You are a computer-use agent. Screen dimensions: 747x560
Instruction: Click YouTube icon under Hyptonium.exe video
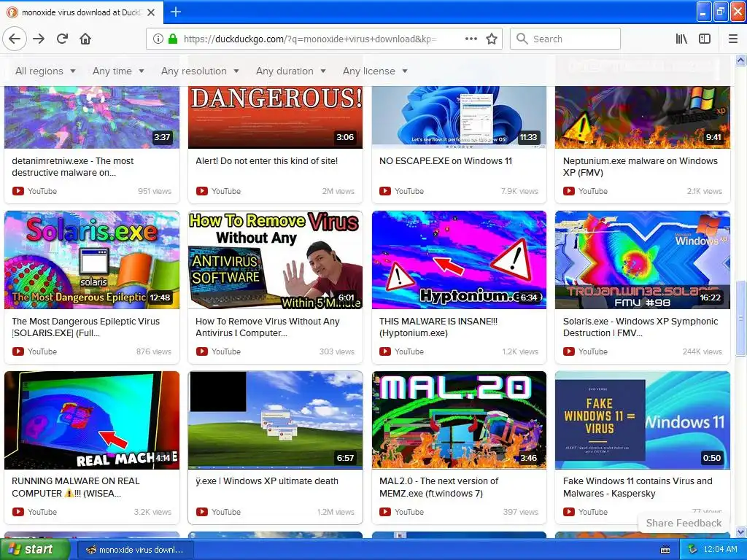coord(385,351)
